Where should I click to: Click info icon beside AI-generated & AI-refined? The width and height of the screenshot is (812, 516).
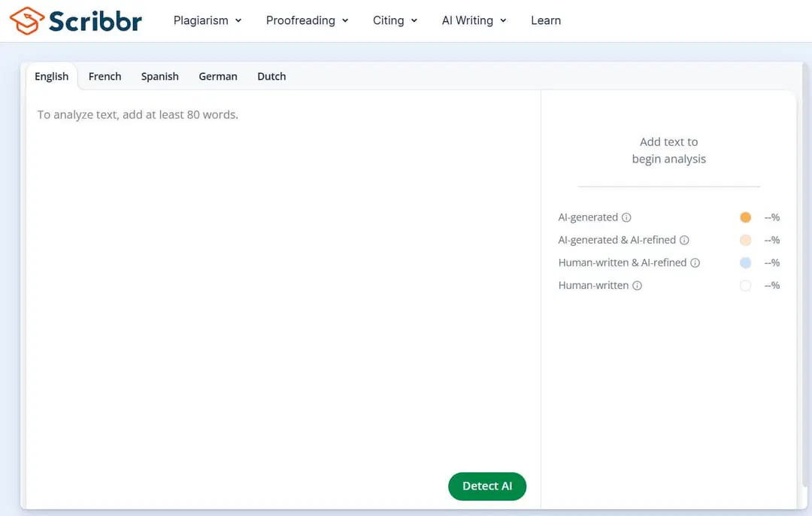click(684, 240)
